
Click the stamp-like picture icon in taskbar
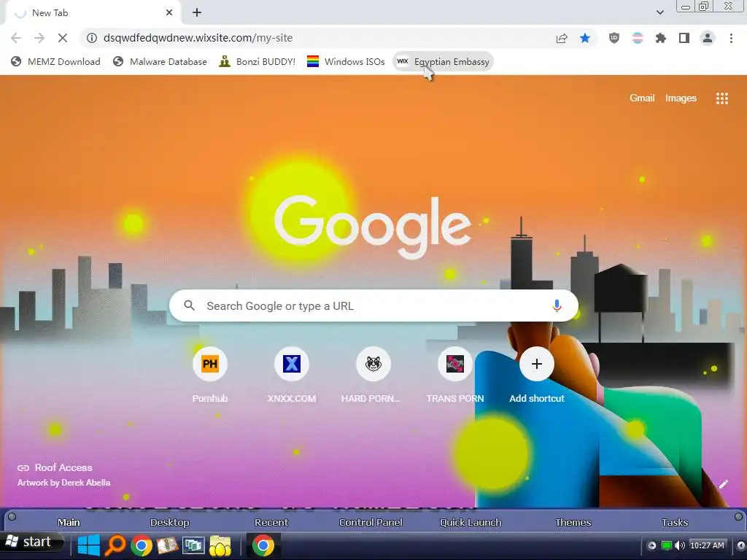pyautogui.click(x=167, y=545)
